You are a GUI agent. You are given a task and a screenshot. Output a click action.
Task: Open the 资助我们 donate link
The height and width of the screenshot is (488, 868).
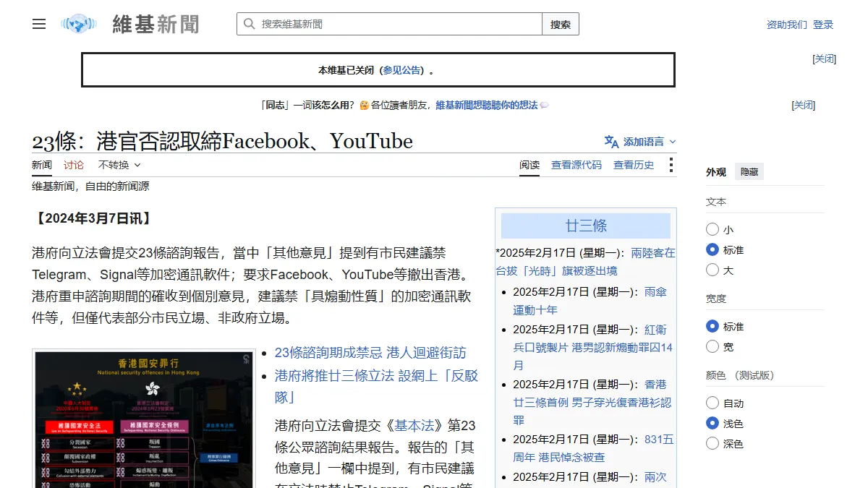coord(786,25)
